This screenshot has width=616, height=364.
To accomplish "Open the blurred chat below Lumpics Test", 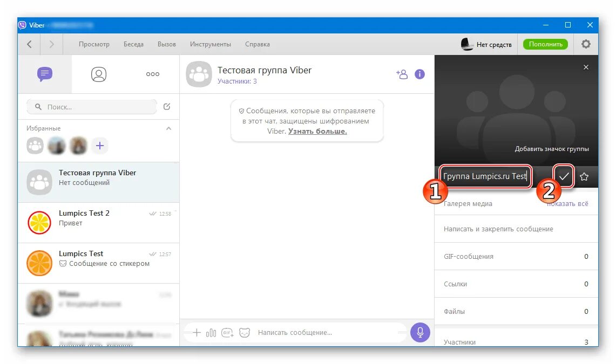I will [99, 303].
